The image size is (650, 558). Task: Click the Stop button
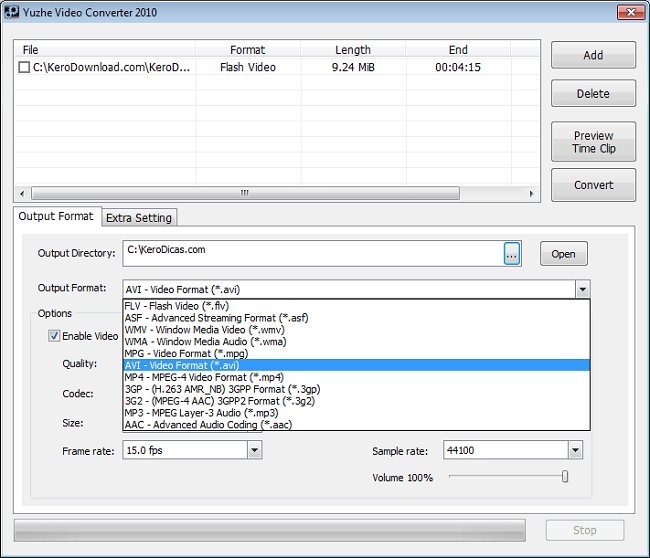pyautogui.click(x=585, y=530)
